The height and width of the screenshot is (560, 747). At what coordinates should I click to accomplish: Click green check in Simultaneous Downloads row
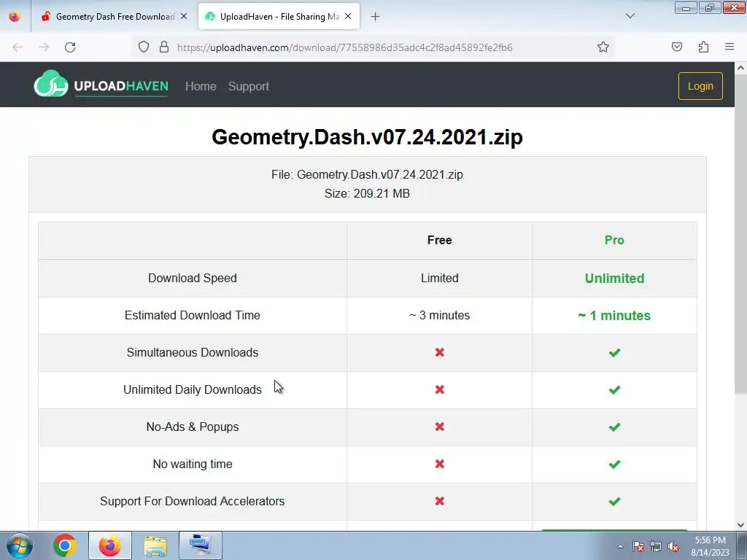pos(614,353)
